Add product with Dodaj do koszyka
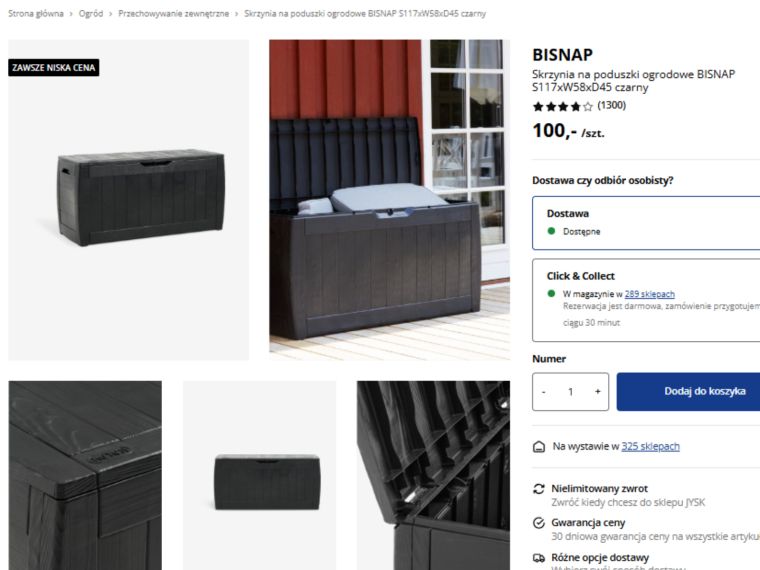The image size is (760, 570). coord(688,392)
